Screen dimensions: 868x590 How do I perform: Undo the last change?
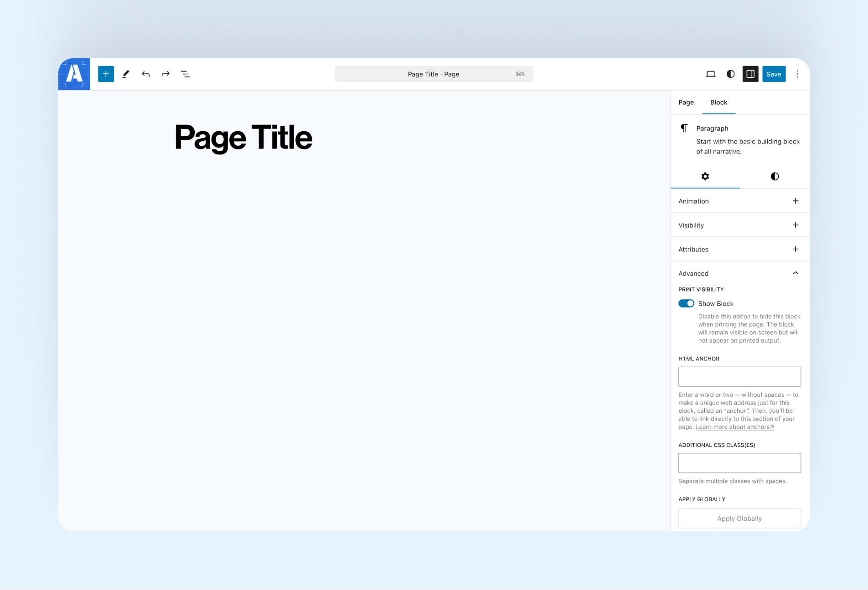tap(146, 74)
